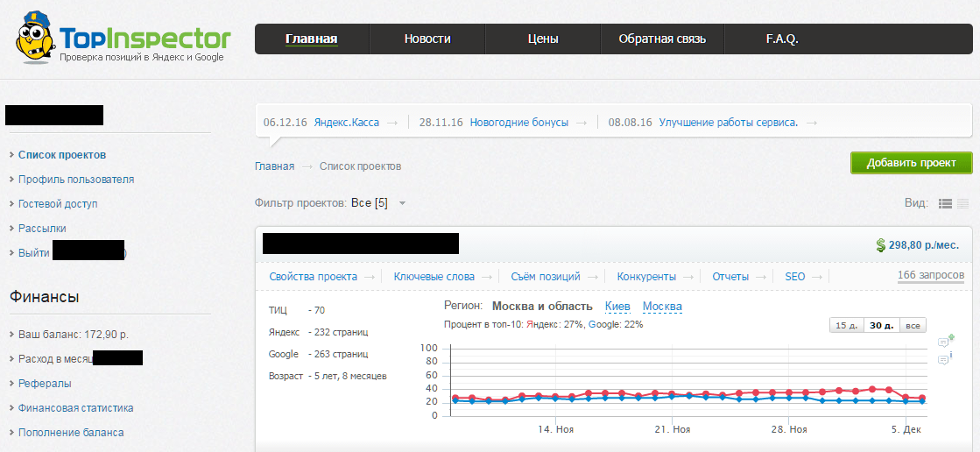Viewport: 980px width, 452px height.
Task: Click the TopInspector owl logo
Action: pos(35,39)
